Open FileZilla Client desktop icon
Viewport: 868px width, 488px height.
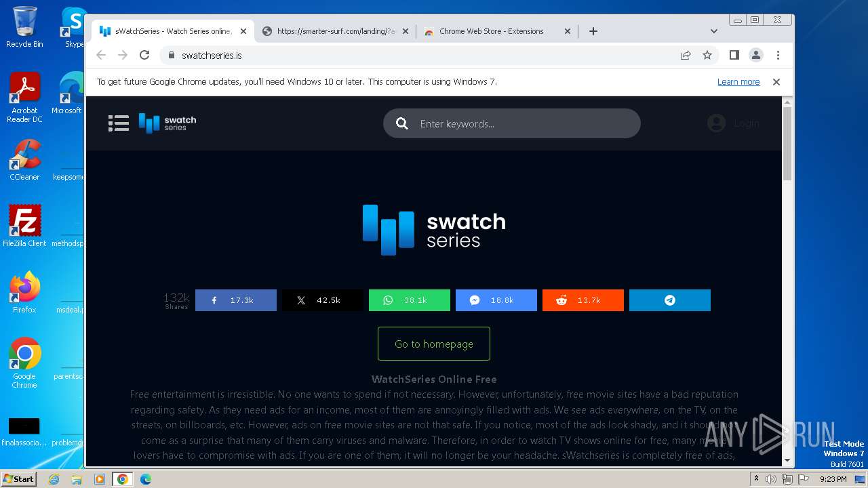click(24, 226)
